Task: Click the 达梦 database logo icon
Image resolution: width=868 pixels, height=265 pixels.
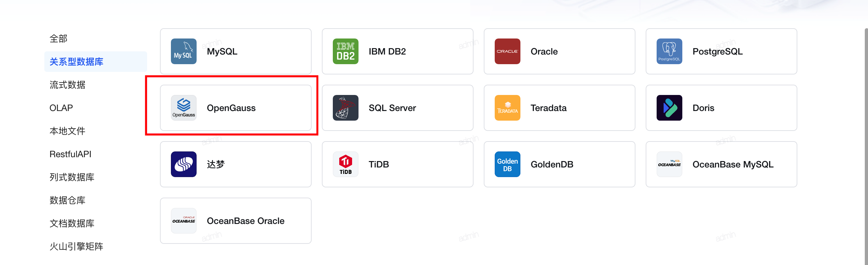Action: 184,164
